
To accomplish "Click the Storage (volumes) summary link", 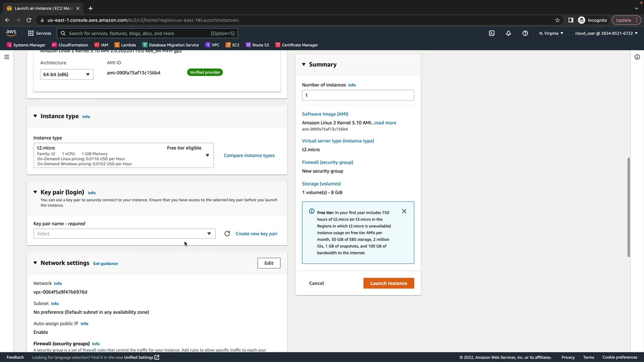I will (321, 184).
